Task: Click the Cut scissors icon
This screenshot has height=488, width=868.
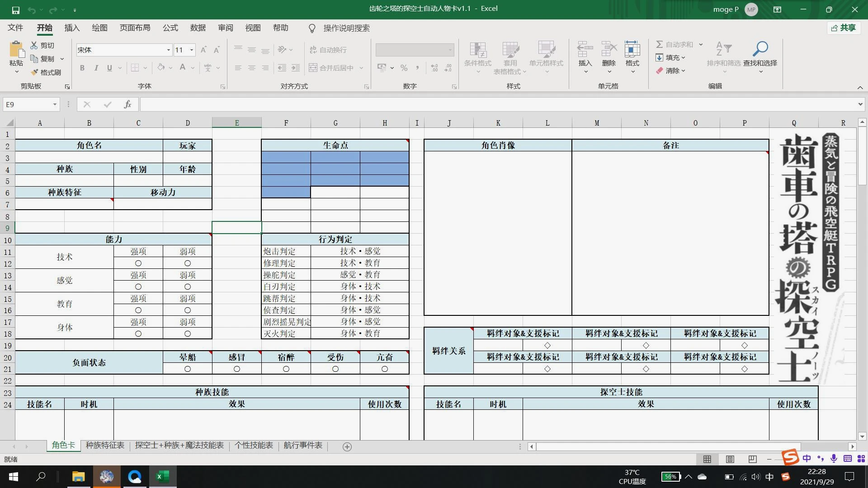Action: click(x=34, y=45)
